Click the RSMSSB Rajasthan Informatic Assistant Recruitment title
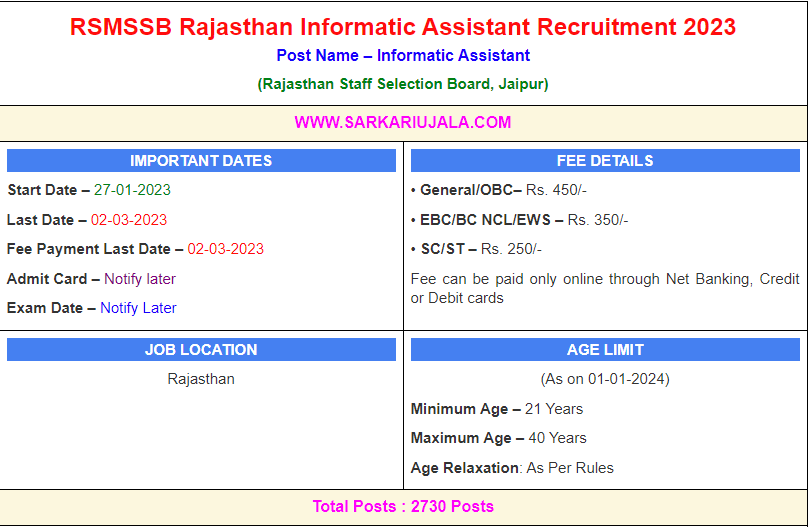Image resolution: width=808 pixels, height=527 pixels. 402,27
